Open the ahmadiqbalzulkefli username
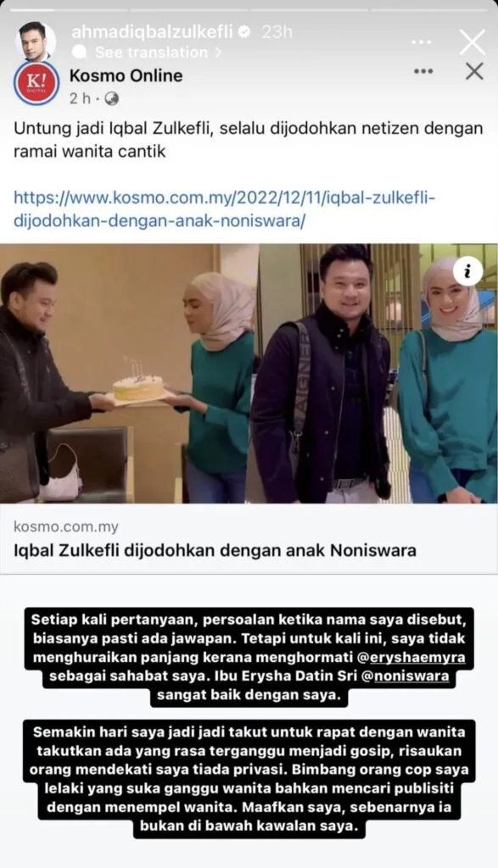Image resolution: width=498 pixels, height=868 pixels. tap(153, 32)
